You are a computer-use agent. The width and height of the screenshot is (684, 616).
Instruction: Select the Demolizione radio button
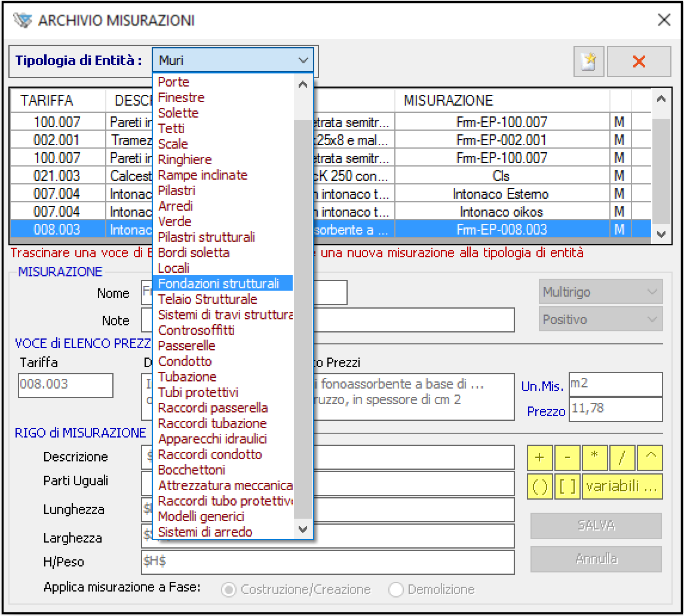396,590
